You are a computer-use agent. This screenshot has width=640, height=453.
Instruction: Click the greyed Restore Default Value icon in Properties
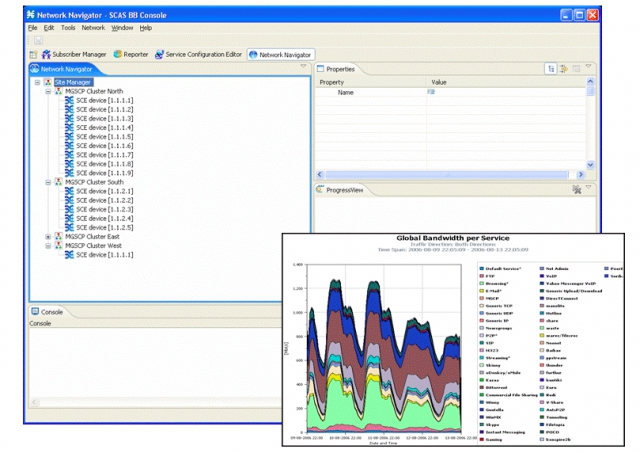576,69
